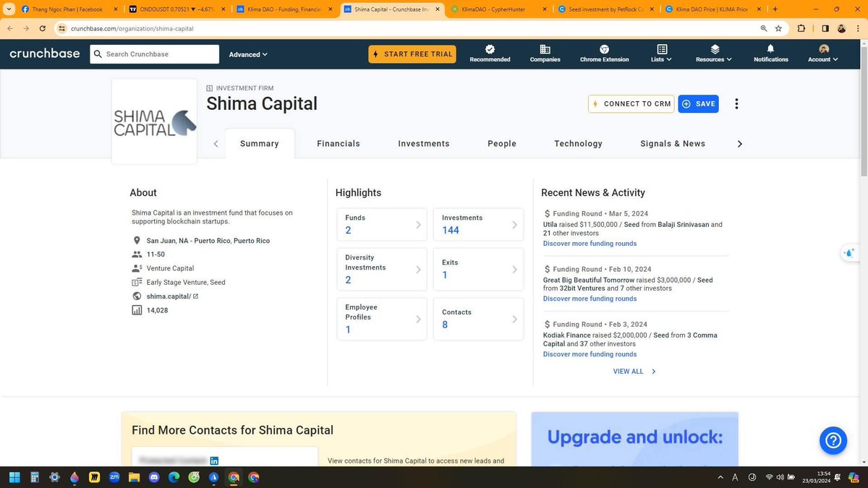This screenshot has height=488, width=868.
Task: Reload the page with browser refresh icon
Action: pyautogui.click(x=43, y=28)
